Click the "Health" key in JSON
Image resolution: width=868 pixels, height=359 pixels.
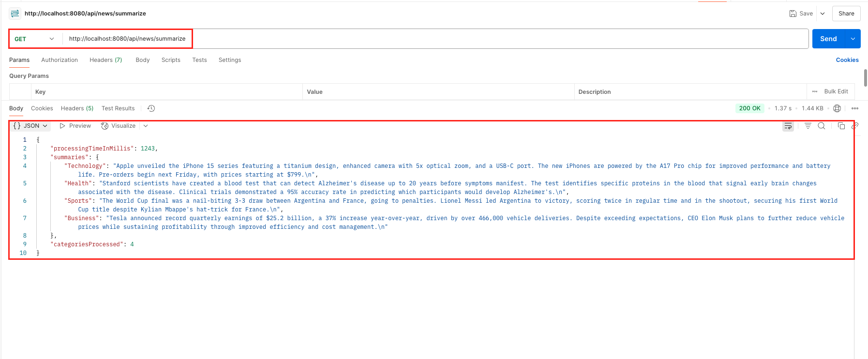click(x=78, y=183)
